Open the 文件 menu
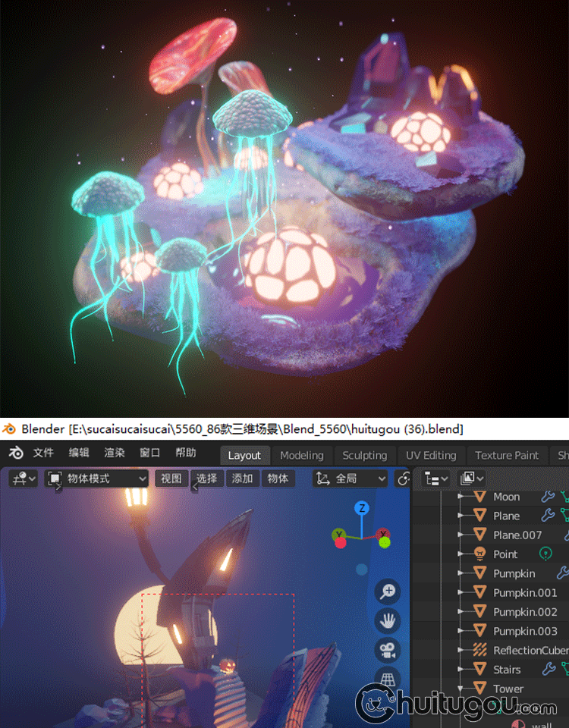This screenshot has width=569, height=728. pos(43,453)
